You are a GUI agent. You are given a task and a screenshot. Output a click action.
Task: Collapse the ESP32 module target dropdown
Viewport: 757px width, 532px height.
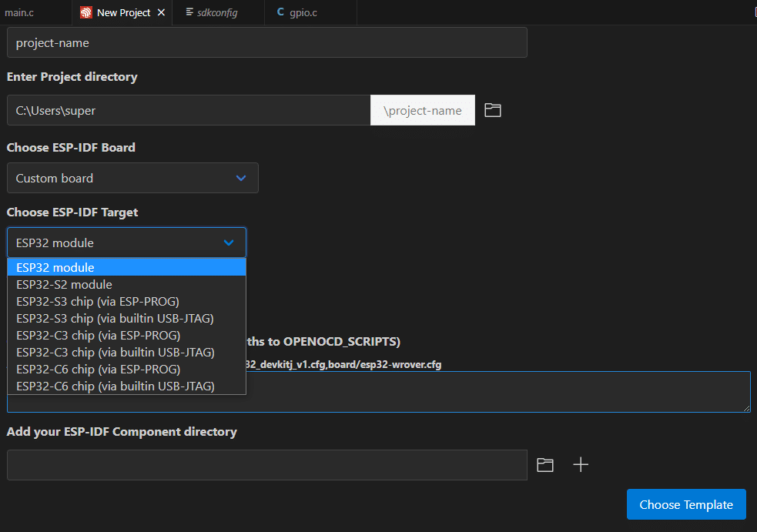coord(126,243)
